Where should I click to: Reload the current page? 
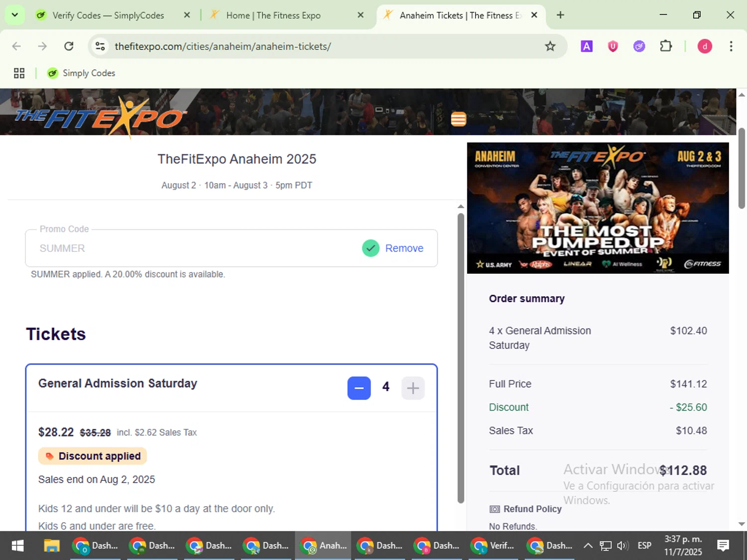pyautogui.click(x=69, y=46)
